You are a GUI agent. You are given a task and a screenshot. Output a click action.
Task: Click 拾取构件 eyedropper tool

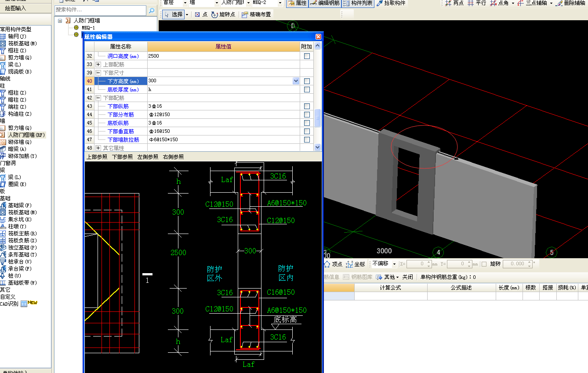point(391,3)
